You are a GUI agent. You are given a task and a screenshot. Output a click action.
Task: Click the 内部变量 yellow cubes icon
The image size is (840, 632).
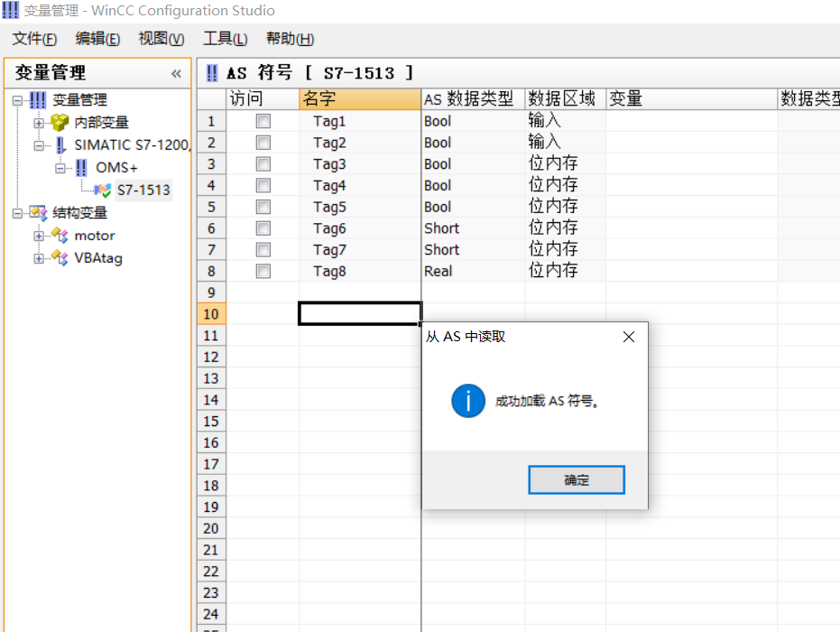(60, 122)
